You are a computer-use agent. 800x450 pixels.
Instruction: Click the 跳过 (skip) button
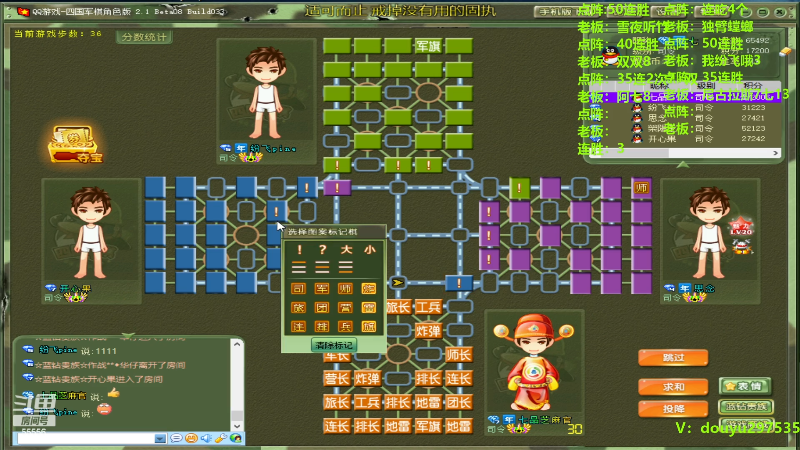673,358
